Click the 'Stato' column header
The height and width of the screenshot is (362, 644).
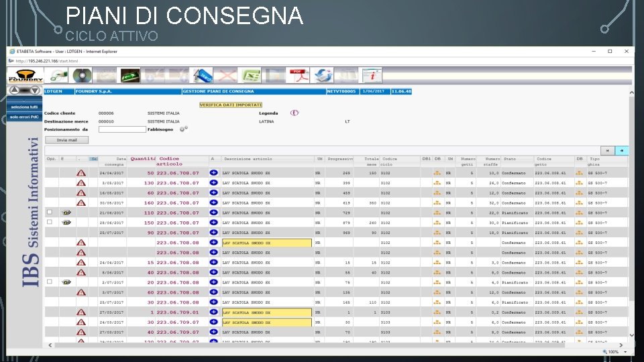point(510,159)
